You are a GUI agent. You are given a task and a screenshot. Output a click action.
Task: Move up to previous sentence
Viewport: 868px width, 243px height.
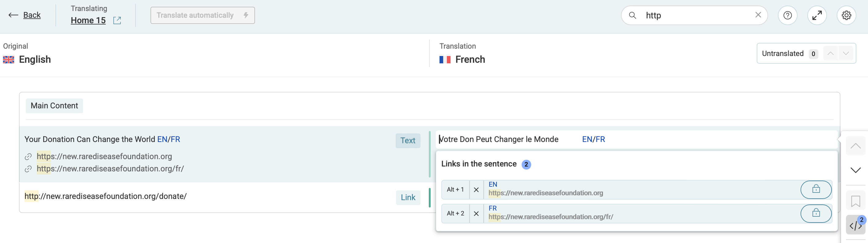(x=855, y=146)
